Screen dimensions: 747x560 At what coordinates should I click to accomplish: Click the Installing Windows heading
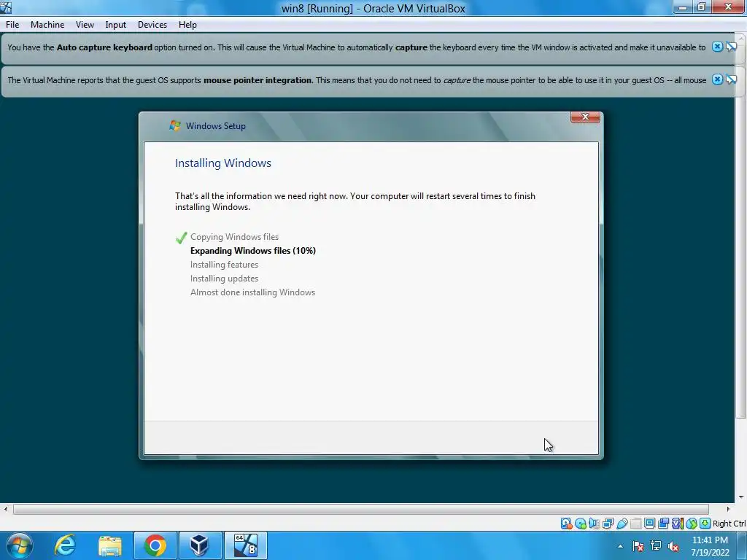[223, 163]
